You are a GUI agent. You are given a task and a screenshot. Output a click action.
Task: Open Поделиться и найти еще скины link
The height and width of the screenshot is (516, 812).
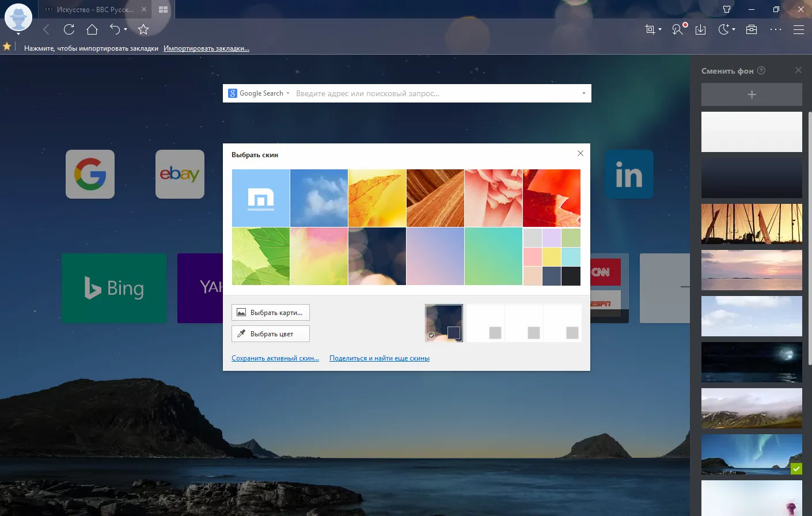(380, 358)
